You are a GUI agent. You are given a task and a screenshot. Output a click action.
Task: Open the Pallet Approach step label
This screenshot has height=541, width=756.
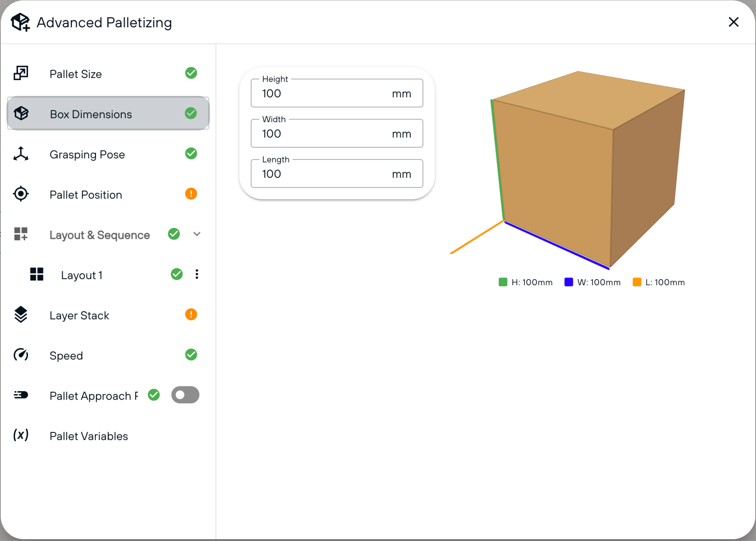(94, 396)
